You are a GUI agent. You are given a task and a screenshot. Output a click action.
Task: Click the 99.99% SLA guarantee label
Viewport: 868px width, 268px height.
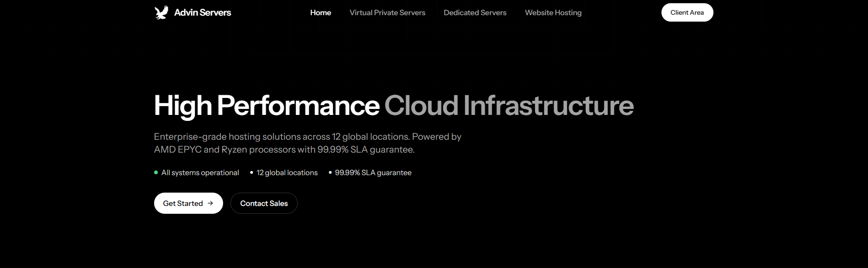click(373, 172)
